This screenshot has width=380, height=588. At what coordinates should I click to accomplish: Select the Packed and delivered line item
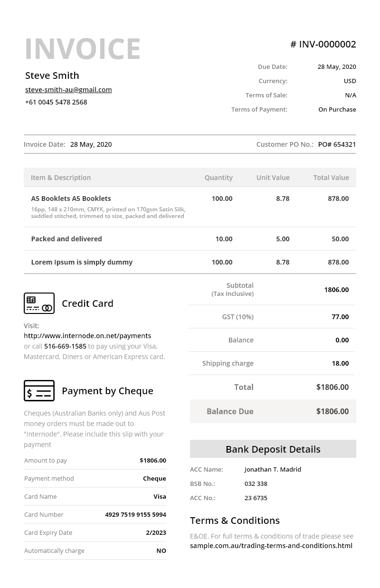click(66, 239)
